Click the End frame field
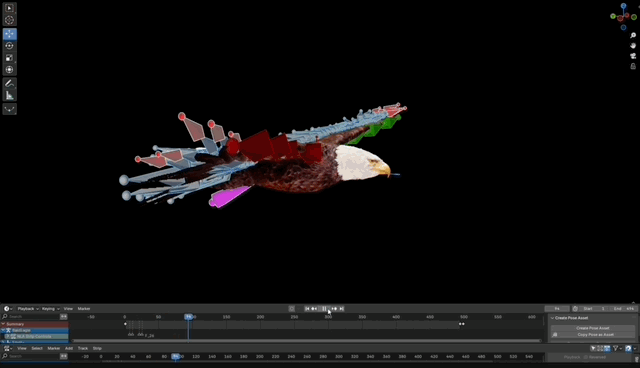The image size is (640, 368). pos(624,309)
